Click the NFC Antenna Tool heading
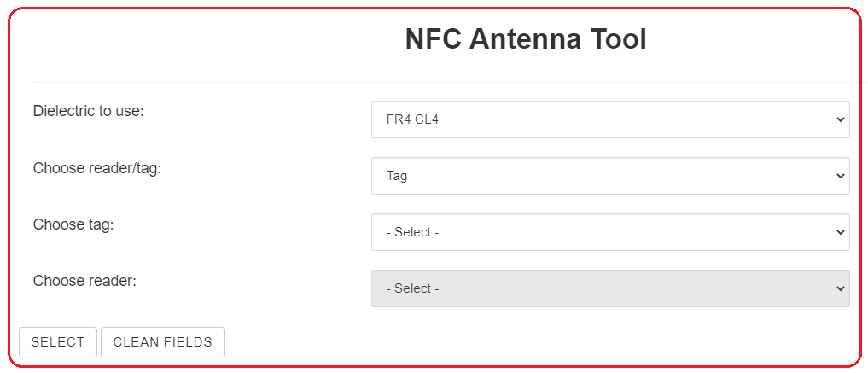 [526, 39]
